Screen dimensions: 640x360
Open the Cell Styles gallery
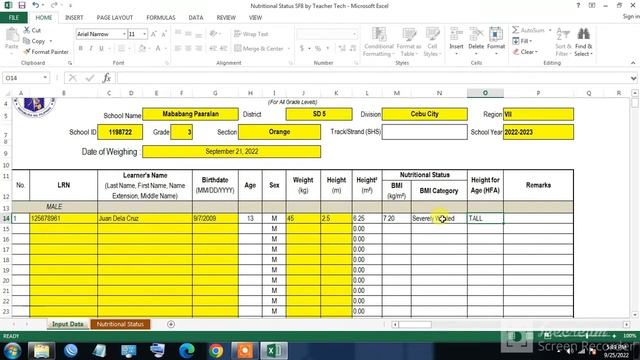click(432, 42)
